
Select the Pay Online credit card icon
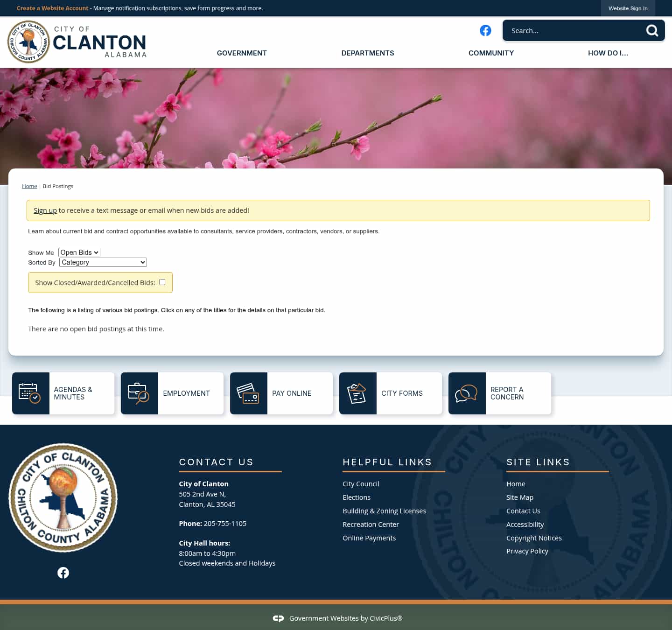point(248,393)
